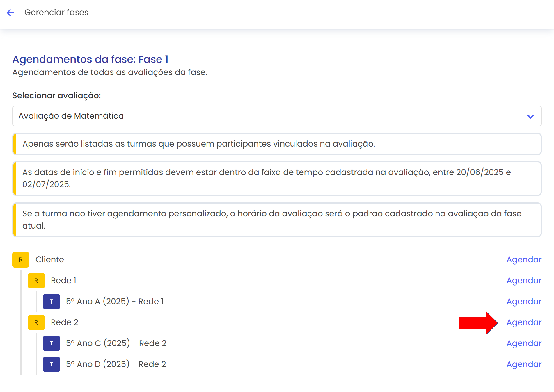Click the Selecionar avaliação label
The width and height of the screenshot is (554, 392).
(x=56, y=96)
